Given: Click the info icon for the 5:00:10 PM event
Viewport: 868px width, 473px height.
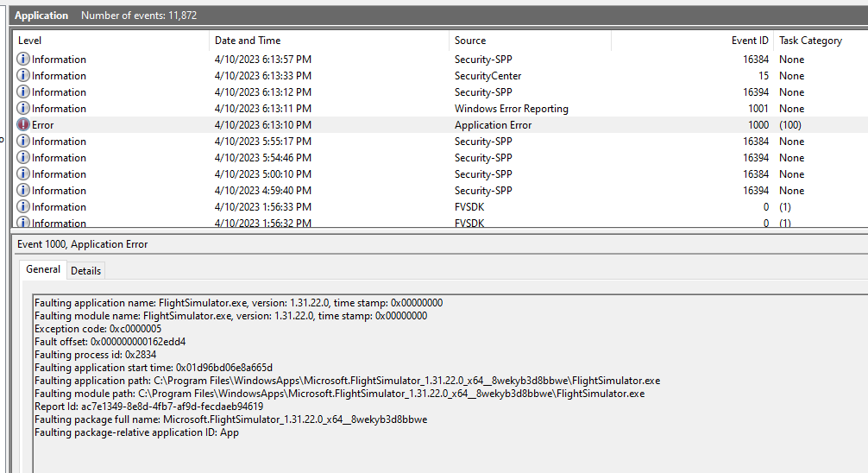Looking at the screenshot, I should (x=23, y=173).
